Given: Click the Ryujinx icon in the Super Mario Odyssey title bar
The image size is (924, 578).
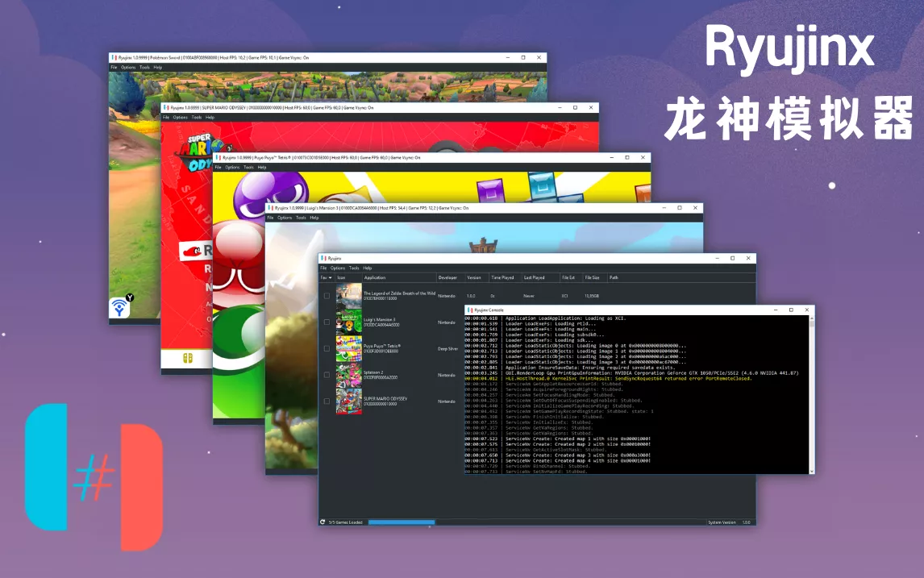Looking at the screenshot, I should pyautogui.click(x=166, y=108).
